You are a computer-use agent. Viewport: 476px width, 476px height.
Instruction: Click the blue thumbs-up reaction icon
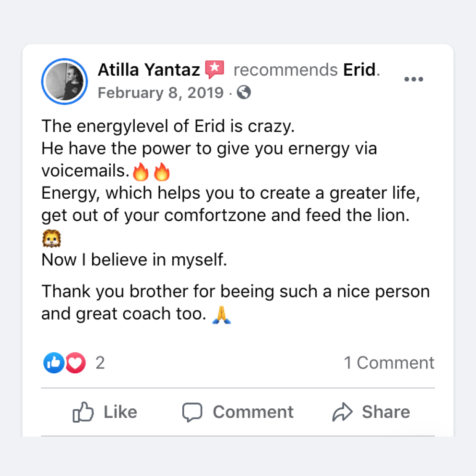(x=54, y=363)
